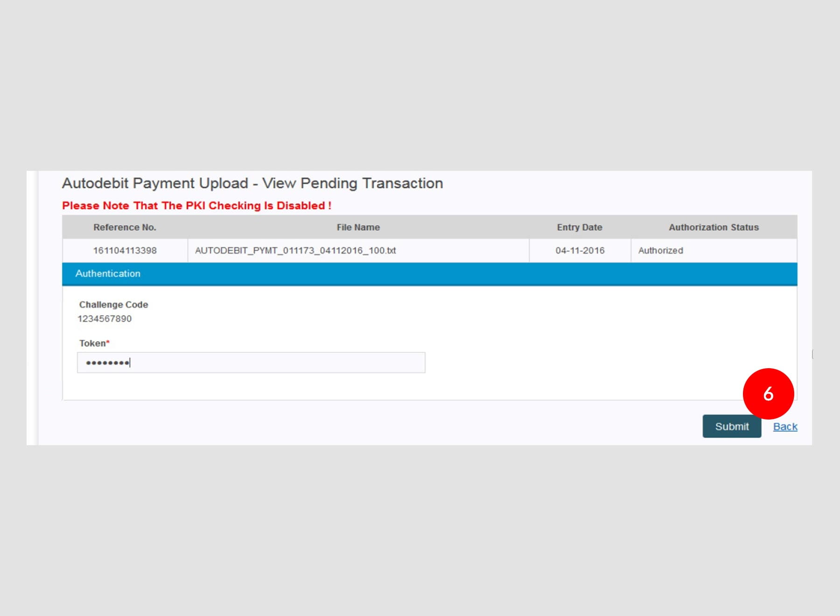Click the Authorization Status column header

click(713, 227)
